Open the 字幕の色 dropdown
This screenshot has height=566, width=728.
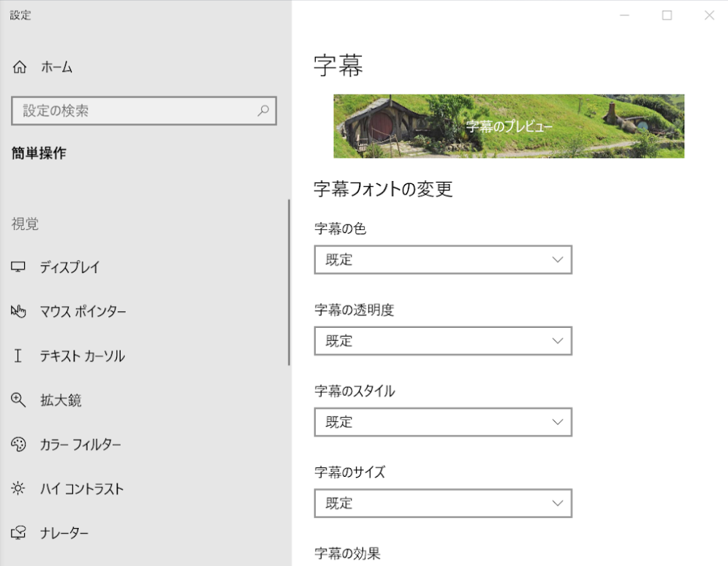click(443, 260)
